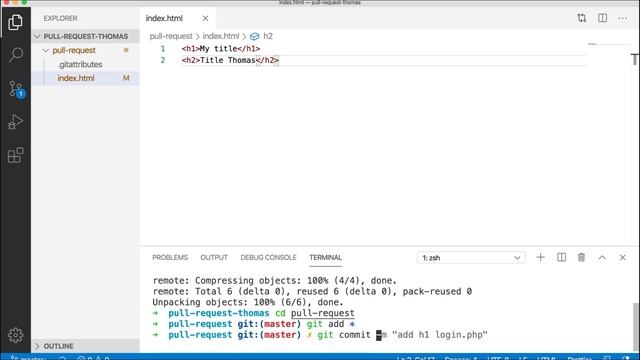Click the 'git add *' terminal line
Image resolution: width=640 pixels, height=360 pixels.
tap(254, 324)
